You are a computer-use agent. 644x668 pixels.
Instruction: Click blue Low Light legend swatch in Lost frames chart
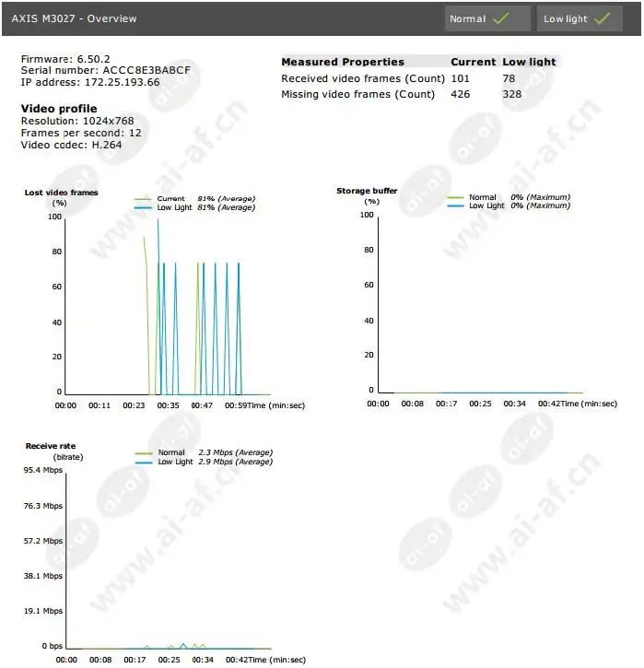click(143, 208)
